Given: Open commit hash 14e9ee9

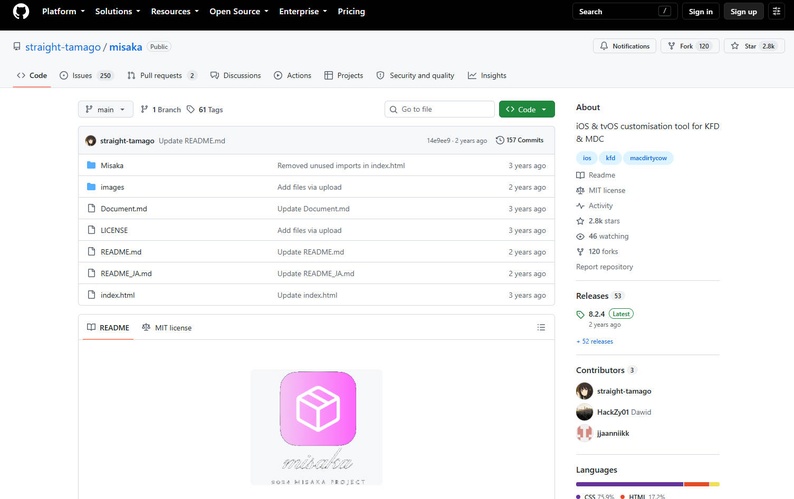Looking at the screenshot, I should tap(439, 141).
